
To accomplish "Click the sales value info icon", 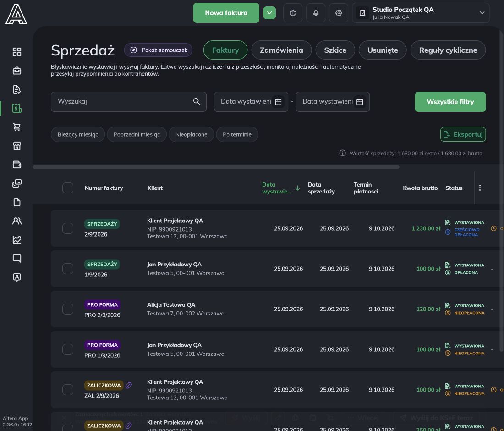I will (342, 153).
